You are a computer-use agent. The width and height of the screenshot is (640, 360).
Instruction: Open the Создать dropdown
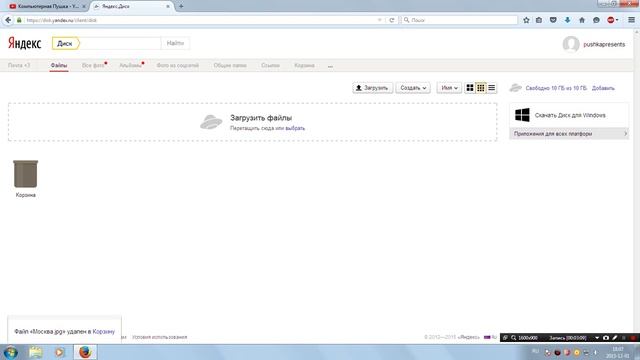(x=413, y=88)
